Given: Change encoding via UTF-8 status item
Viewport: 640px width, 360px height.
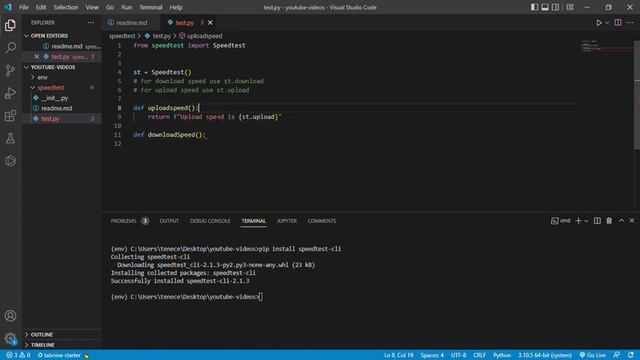Looking at the screenshot, I should pos(458,356).
